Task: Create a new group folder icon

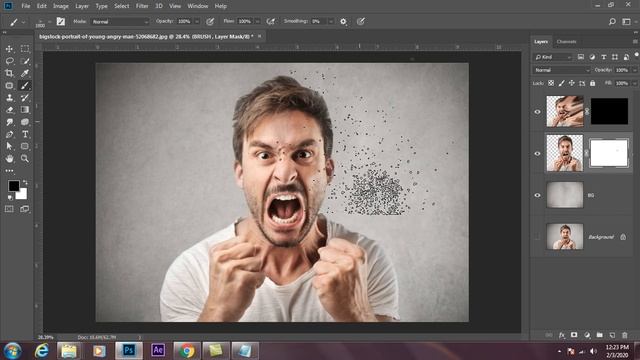Action: pos(599,335)
